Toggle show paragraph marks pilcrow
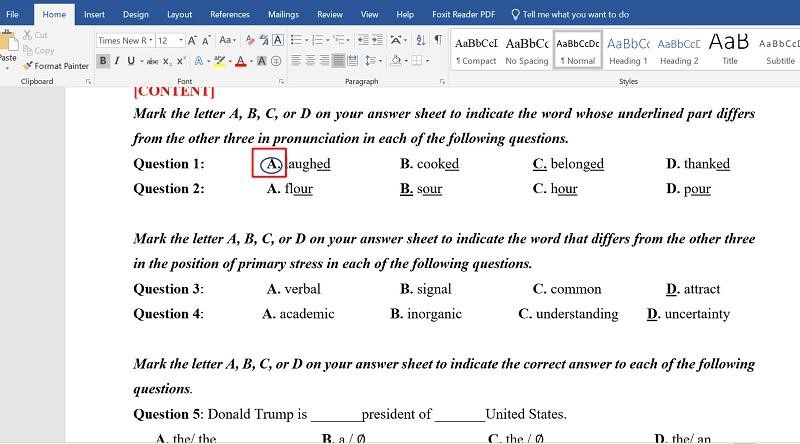Screen dimensions: 800x444 (x=438, y=40)
